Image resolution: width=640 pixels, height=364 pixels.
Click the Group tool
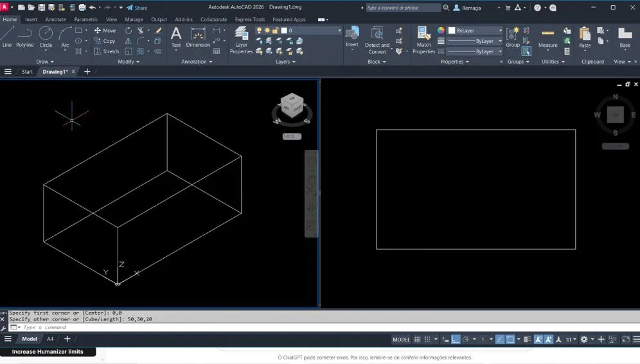tap(513, 37)
